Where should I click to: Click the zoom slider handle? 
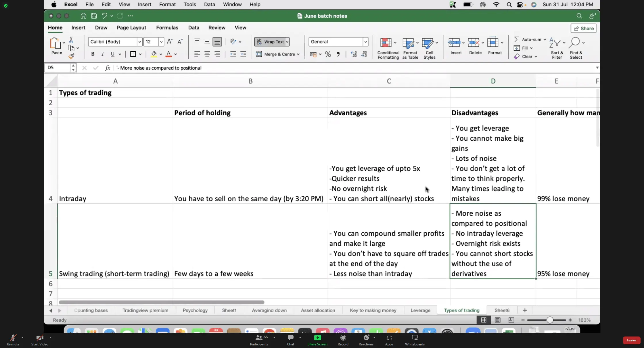550,320
